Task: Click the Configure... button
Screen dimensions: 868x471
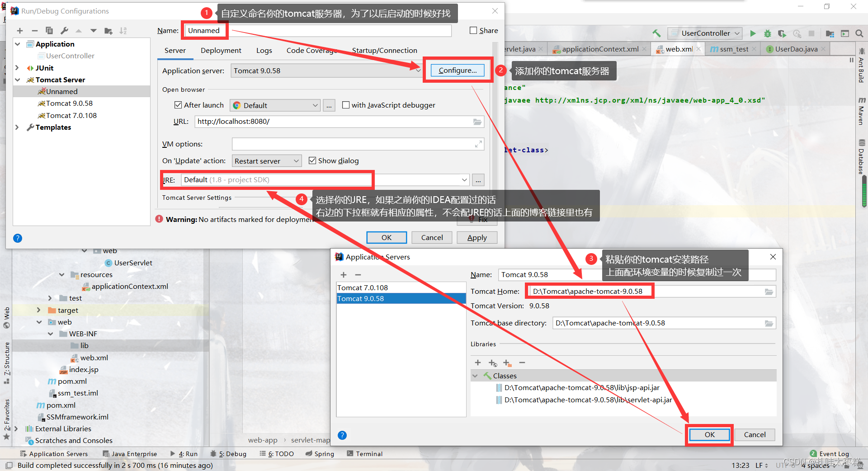Action: click(x=458, y=70)
